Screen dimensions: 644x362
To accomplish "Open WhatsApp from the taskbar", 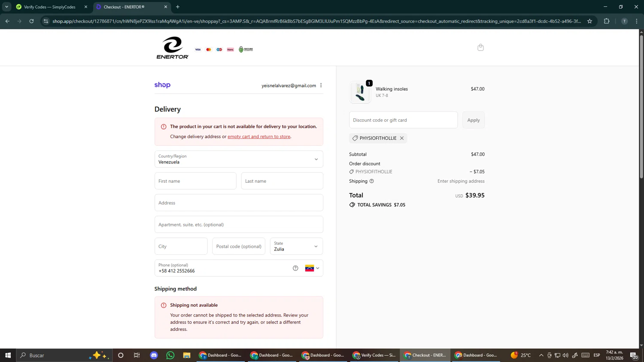I will point(170,355).
